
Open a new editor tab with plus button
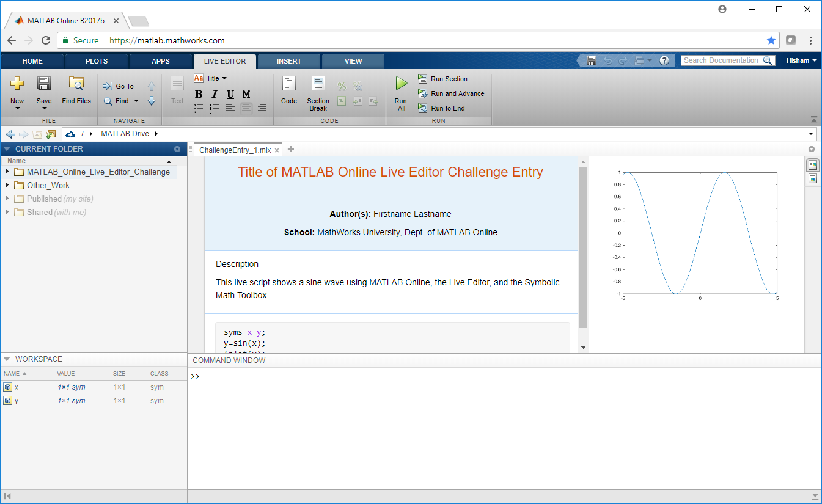click(x=291, y=149)
